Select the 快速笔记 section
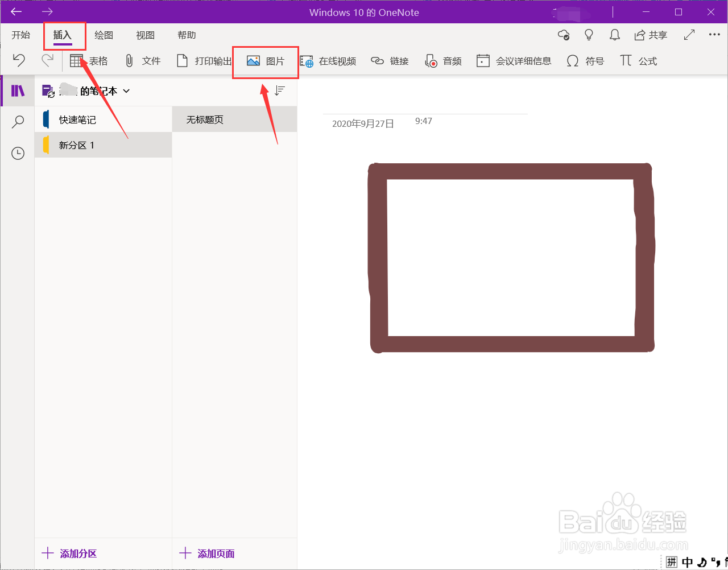This screenshot has width=728, height=570. 104,119
